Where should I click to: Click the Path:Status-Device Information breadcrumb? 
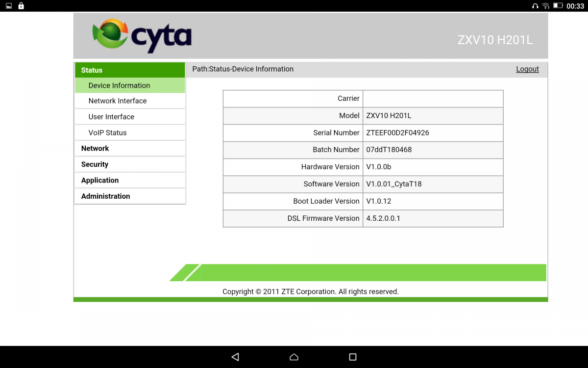(243, 69)
